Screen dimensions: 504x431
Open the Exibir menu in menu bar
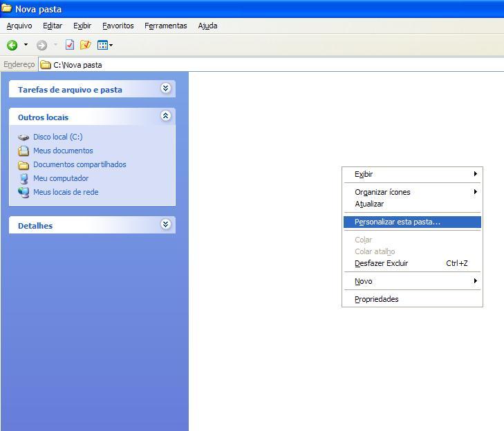82,26
